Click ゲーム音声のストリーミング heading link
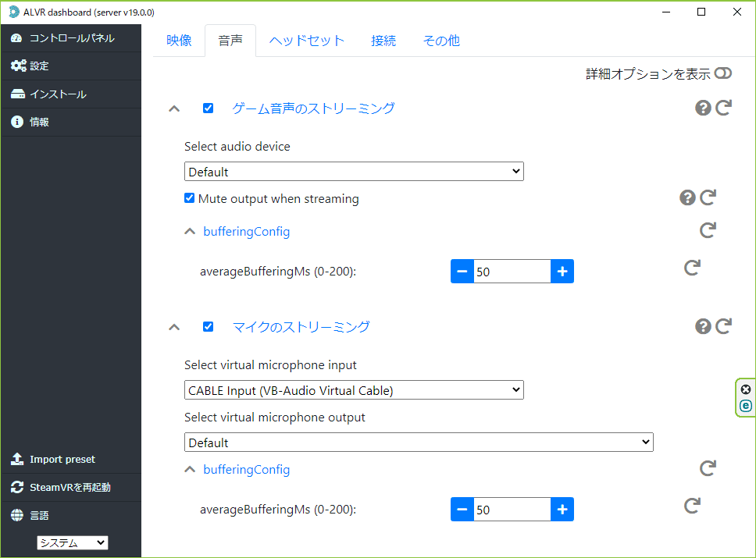756x558 pixels. pyautogui.click(x=313, y=108)
